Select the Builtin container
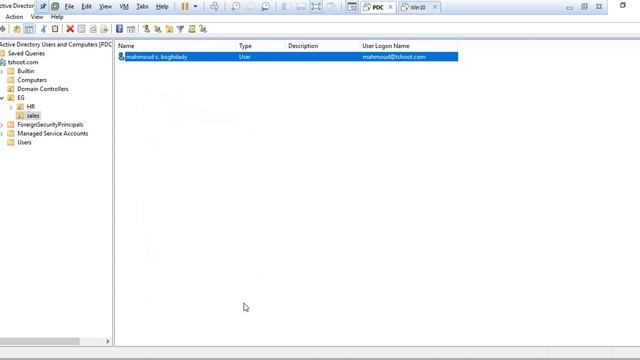Image resolution: width=640 pixels, height=360 pixels. [x=26, y=71]
